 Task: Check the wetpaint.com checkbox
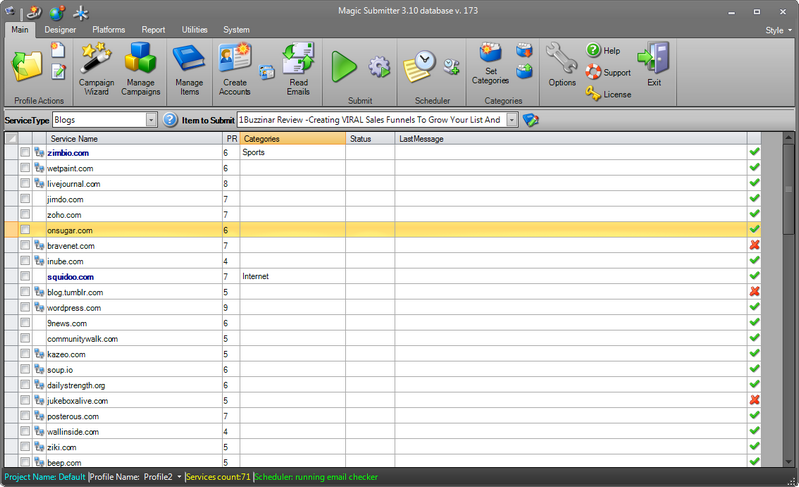click(25, 168)
